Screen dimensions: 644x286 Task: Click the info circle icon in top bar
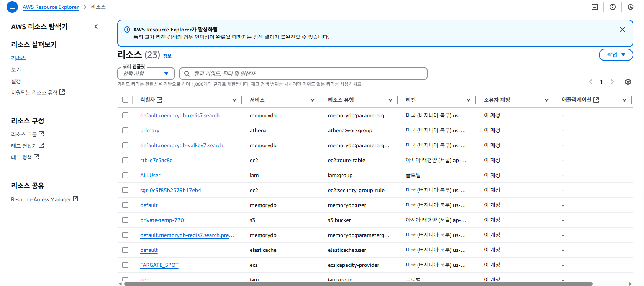pos(613,7)
